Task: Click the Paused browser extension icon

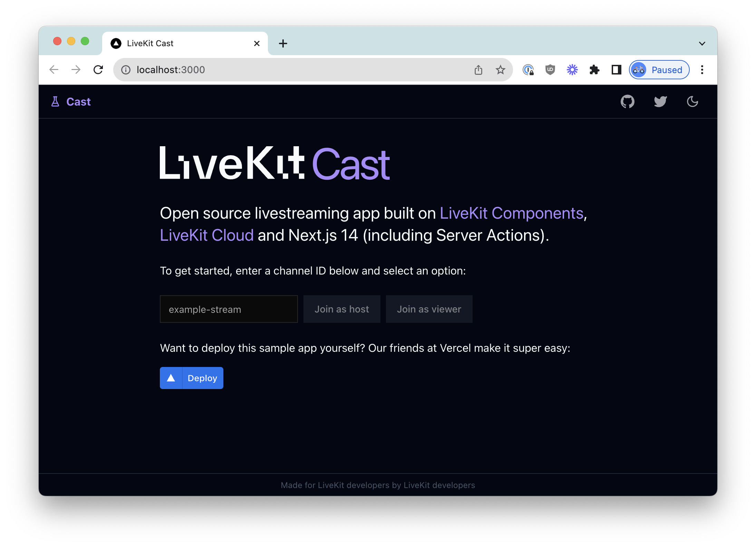Action: tap(657, 70)
